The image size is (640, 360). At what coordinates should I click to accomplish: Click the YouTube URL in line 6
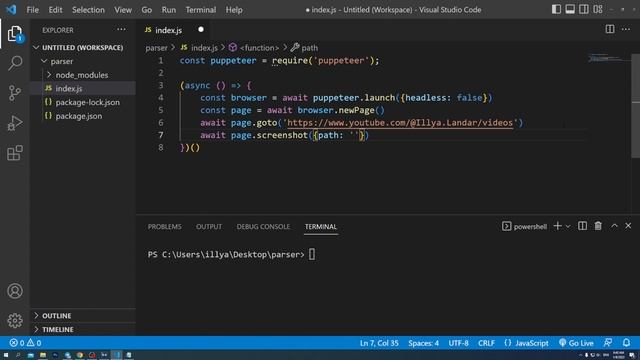point(400,123)
